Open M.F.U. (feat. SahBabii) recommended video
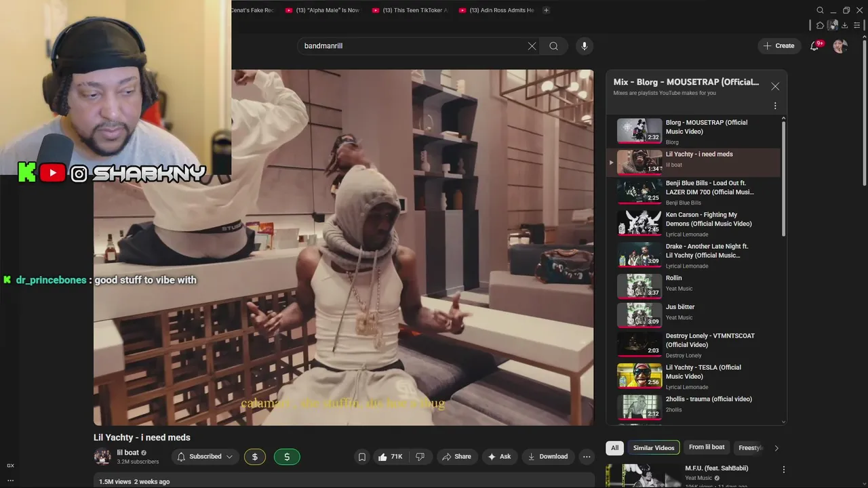868x488 pixels. 717,468
